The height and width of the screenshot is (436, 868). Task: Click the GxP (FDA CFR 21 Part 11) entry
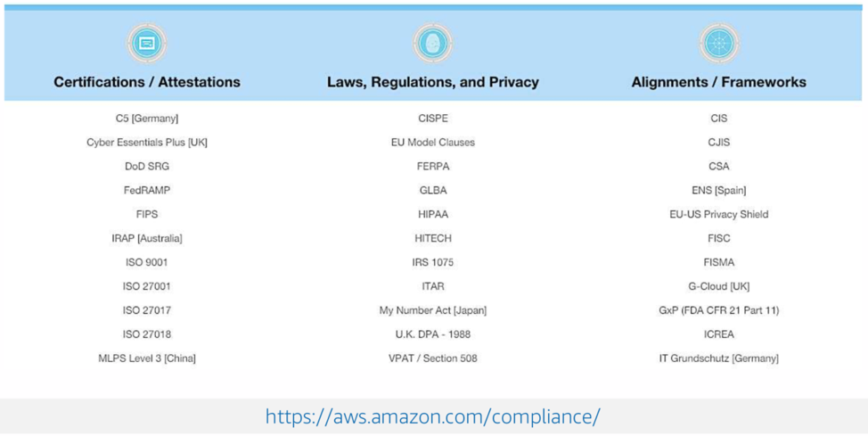tap(718, 310)
